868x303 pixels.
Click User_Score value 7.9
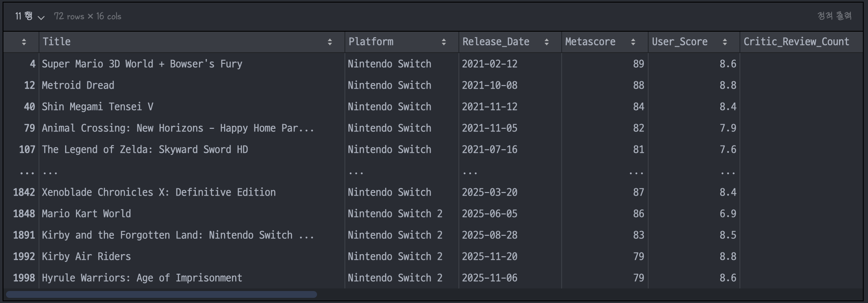(x=728, y=128)
